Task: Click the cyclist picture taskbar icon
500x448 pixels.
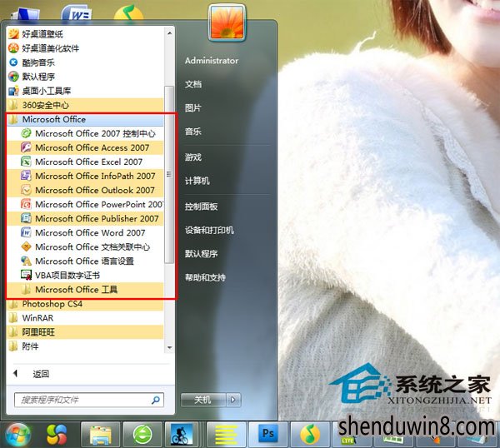Action: point(182,435)
